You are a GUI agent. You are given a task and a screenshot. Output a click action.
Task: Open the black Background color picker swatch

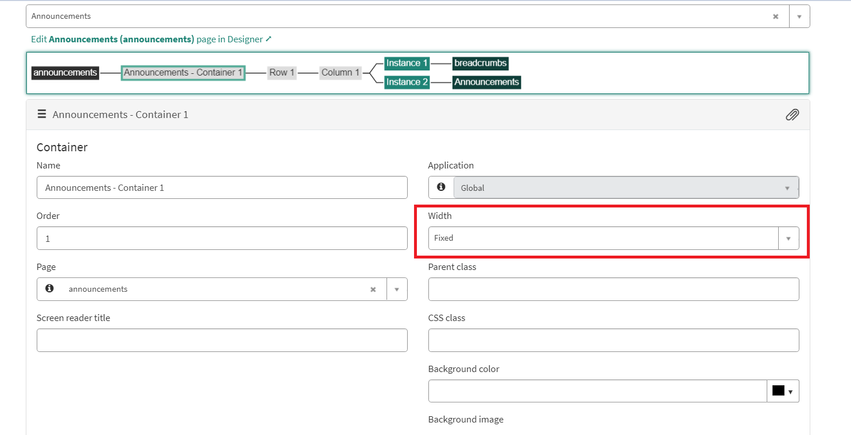click(783, 391)
